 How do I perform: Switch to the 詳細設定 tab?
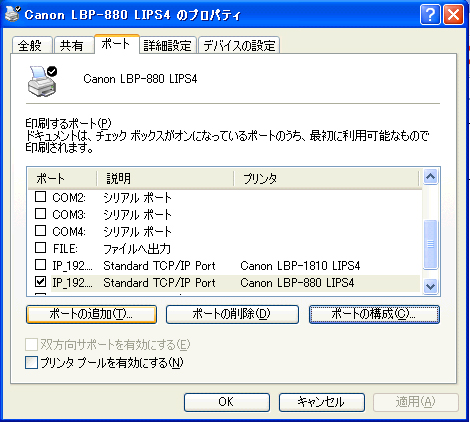(x=167, y=45)
